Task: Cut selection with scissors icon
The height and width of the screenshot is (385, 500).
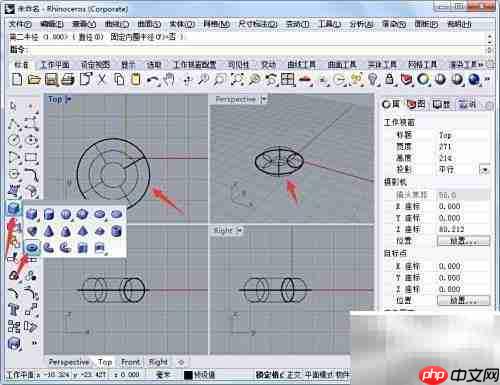Action: (102, 79)
